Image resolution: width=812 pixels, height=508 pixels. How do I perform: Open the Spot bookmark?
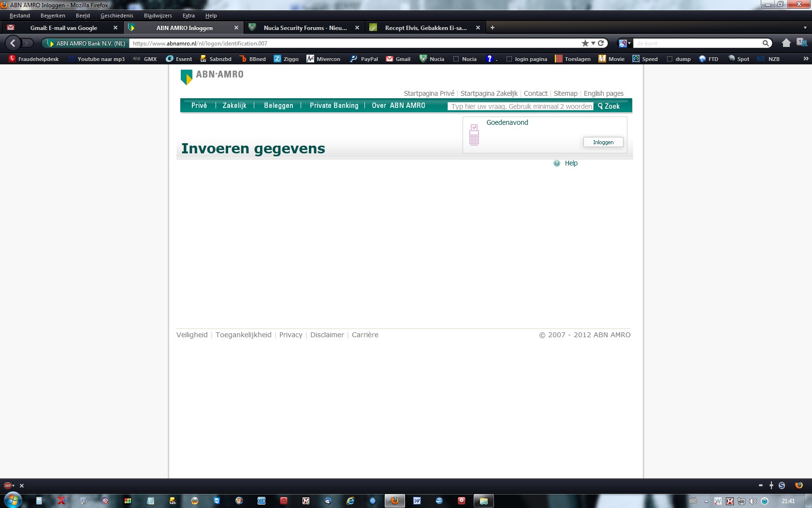[739, 59]
